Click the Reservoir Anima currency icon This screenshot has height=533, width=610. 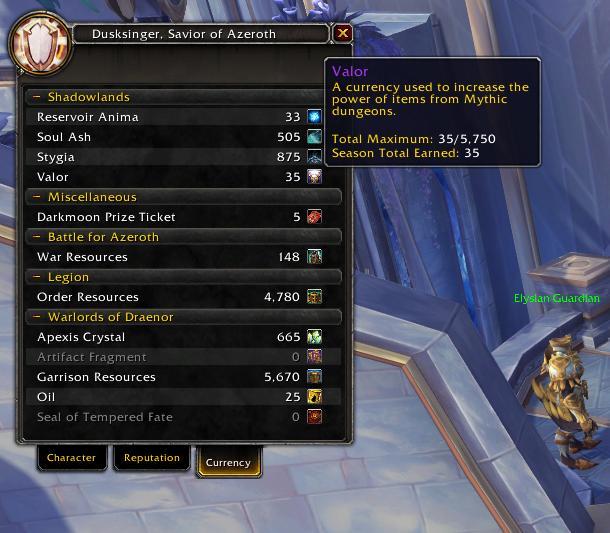pyautogui.click(x=314, y=116)
